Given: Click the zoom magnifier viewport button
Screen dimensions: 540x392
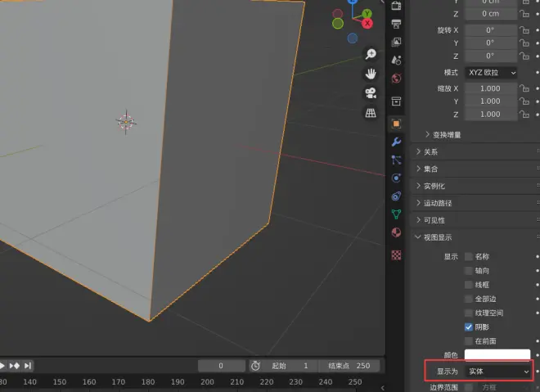Looking at the screenshot, I should pyautogui.click(x=371, y=54).
